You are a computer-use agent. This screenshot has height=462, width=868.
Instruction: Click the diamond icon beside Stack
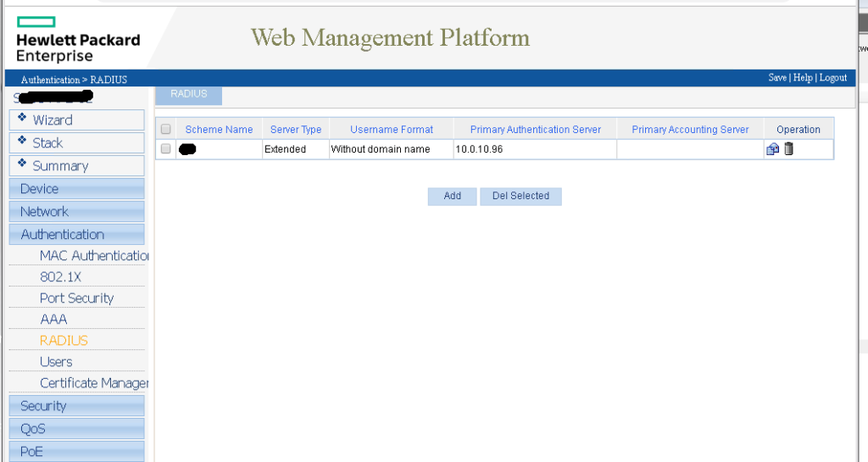pos(23,142)
